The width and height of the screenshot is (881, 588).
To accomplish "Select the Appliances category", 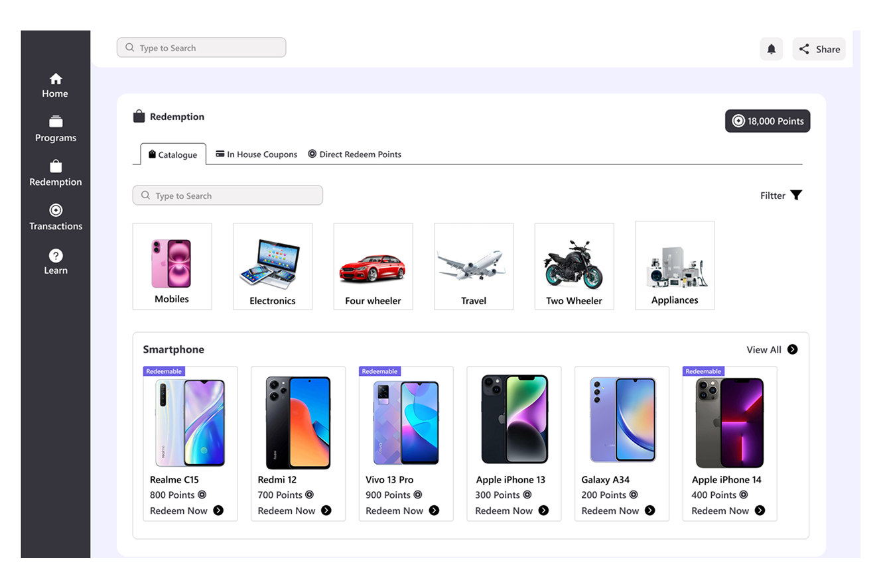I will coord(675,266).
